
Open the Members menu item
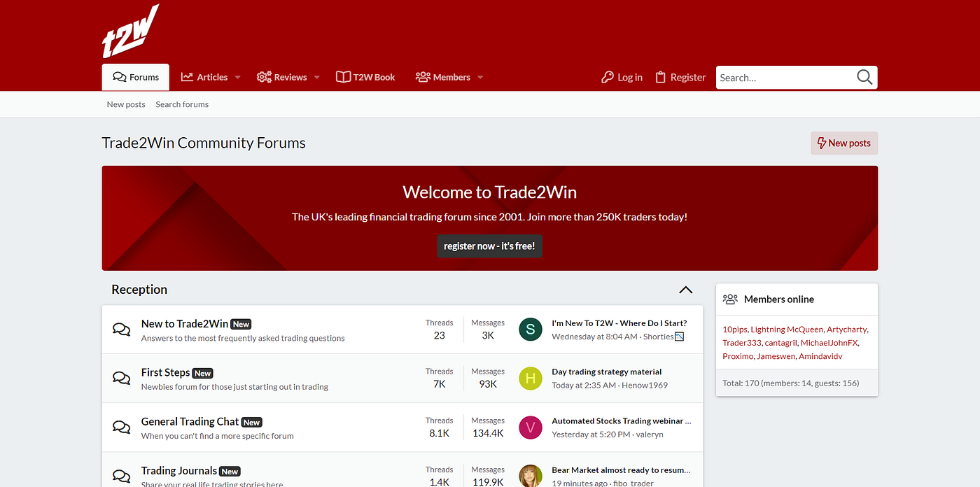coord(442,77)
